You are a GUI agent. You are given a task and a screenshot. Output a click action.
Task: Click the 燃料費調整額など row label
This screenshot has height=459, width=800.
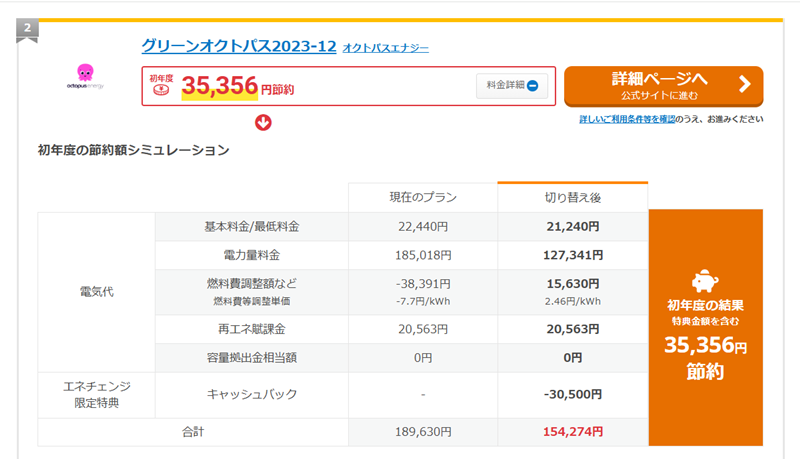[251, 284]
